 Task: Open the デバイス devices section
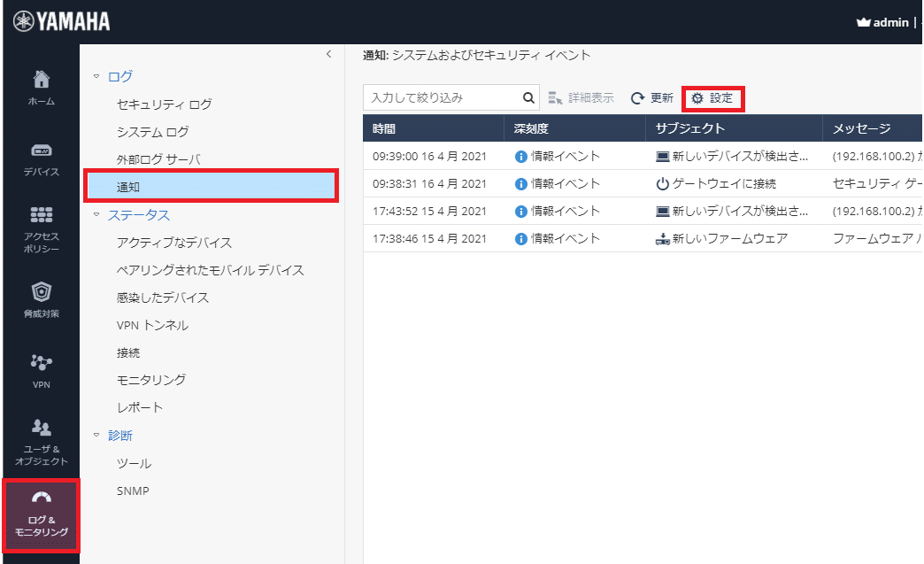pos(41,158)
